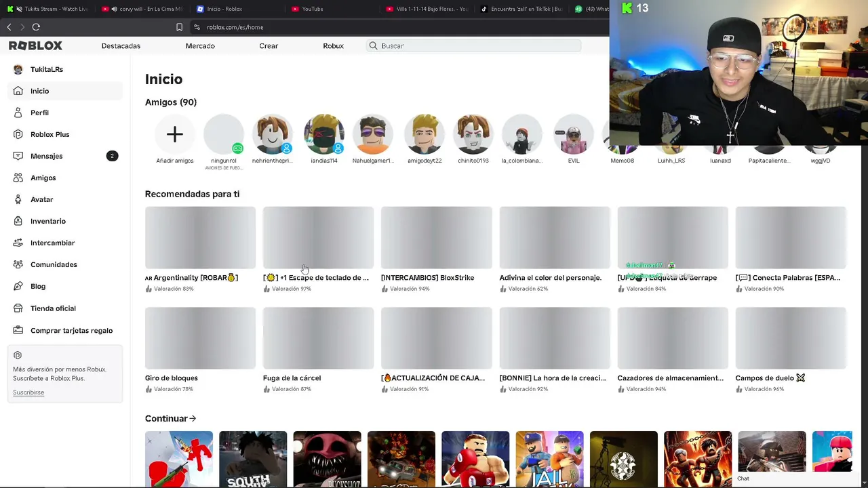Click the Buscar search field
This screenshot has height=488, width=868.
[473, 45]
